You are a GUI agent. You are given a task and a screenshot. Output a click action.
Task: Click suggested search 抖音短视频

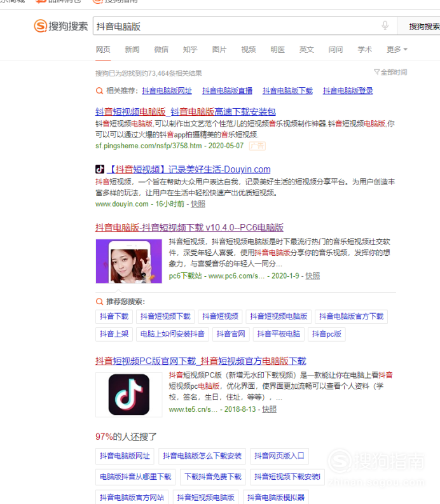pos(221,317)
